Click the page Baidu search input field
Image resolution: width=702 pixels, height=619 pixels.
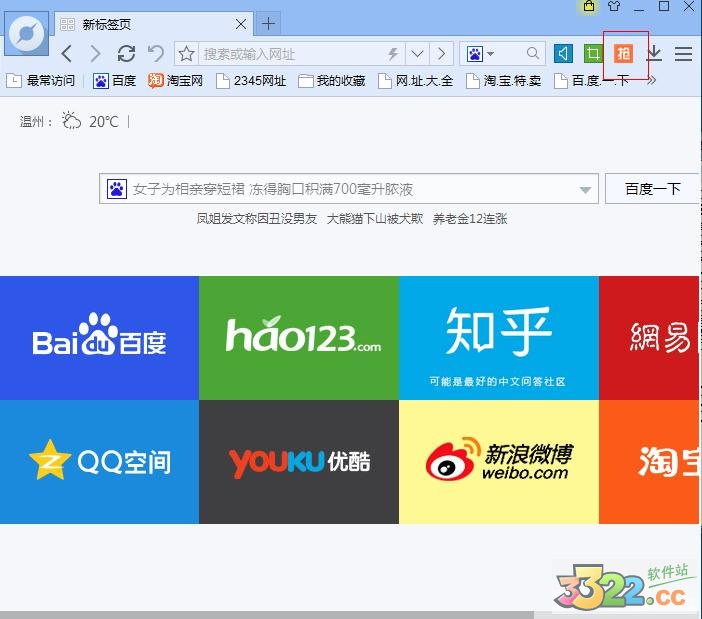click(349, 189)
